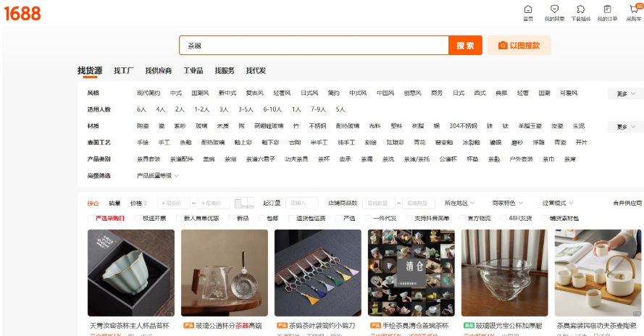Click the maximum price field
644x336 pixels.
tap(213, 203)
